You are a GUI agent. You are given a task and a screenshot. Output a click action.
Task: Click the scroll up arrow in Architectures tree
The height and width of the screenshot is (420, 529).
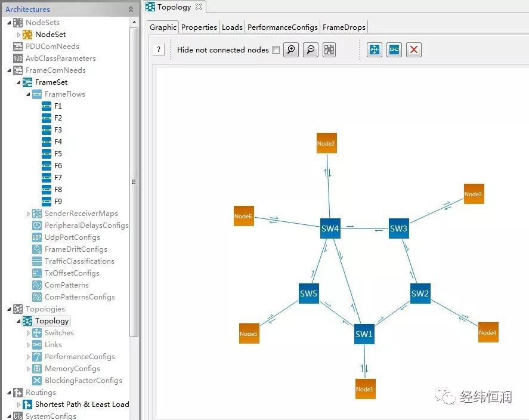[134, 22]
